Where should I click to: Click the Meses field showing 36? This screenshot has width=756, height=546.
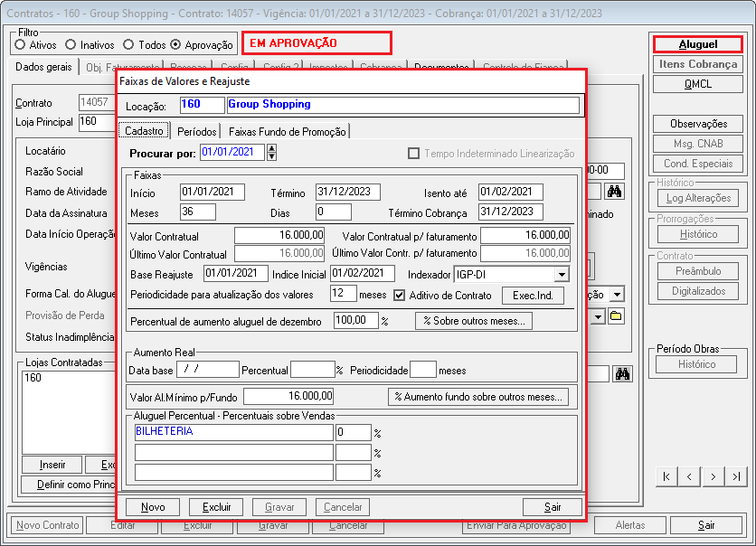pyautogui.click(x=198, y=212)
